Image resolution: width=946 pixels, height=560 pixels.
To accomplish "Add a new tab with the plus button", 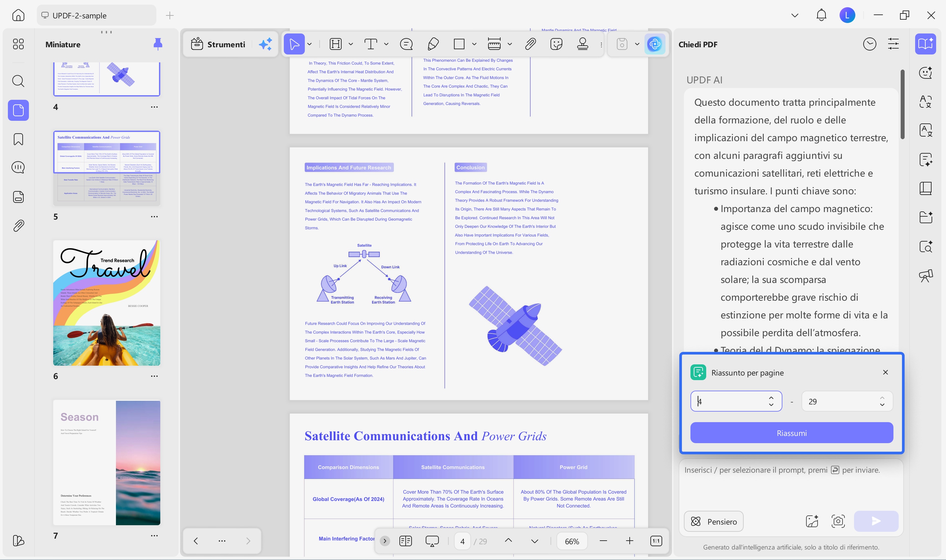I will point(170,15).
